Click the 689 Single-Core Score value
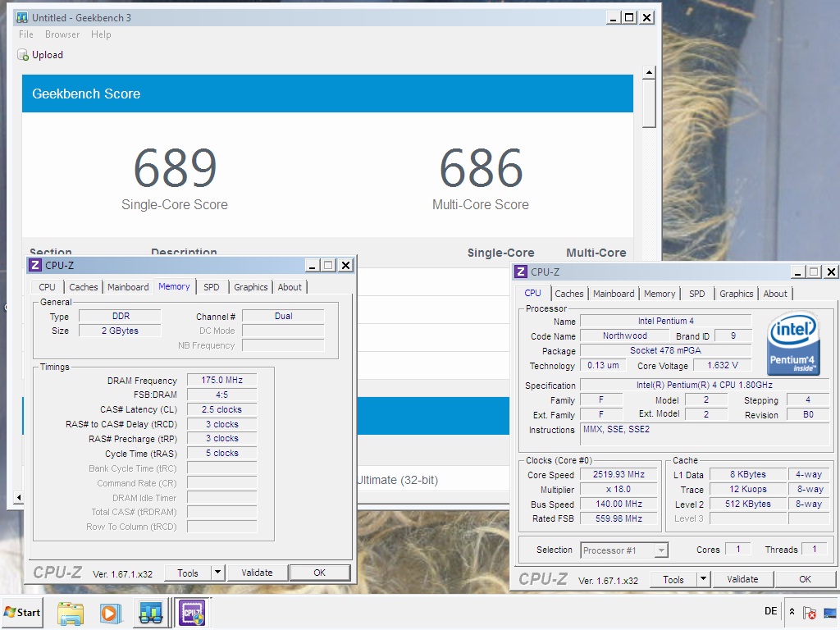Screen dimensions: 840x630 176,168
